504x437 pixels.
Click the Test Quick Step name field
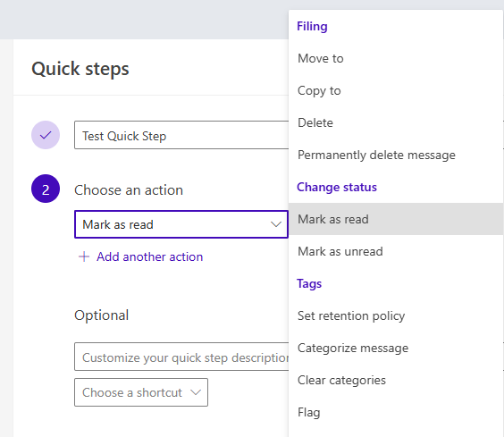point(181,135)
